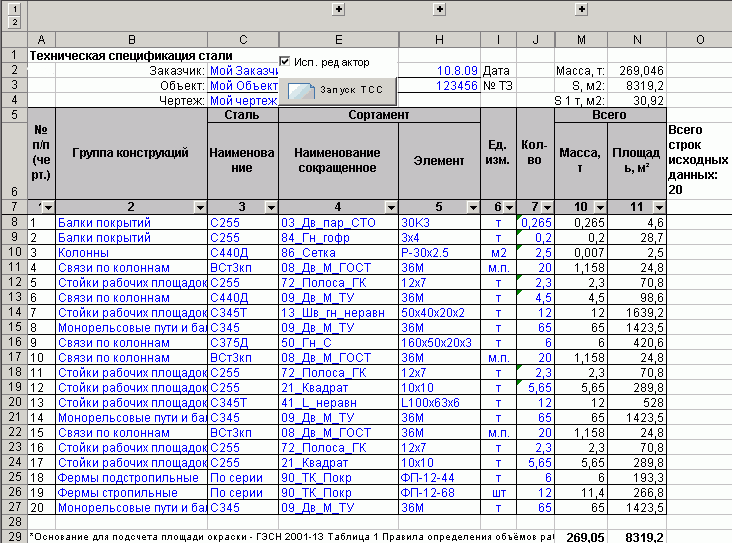732x543 pixels.
Task: Click area value '528'
Action: (637, 402)
